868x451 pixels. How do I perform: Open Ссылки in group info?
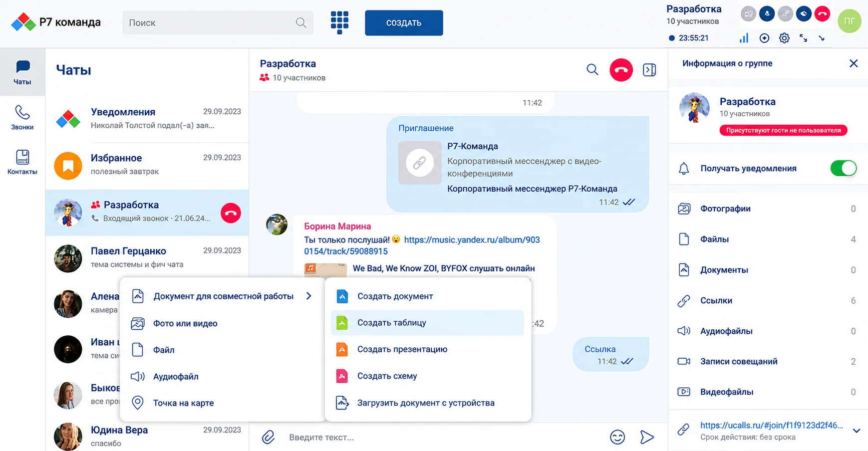pos(768,300)
